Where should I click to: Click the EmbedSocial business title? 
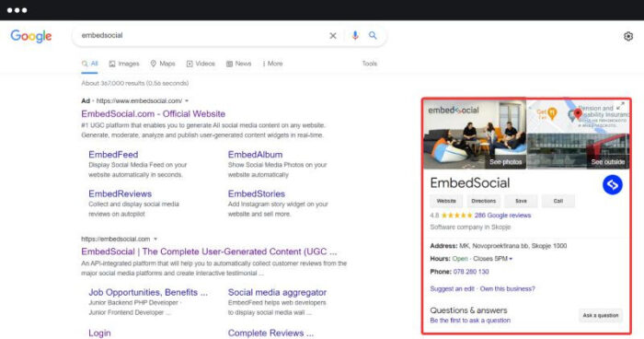pyautogui.click(x=470, y=183)
